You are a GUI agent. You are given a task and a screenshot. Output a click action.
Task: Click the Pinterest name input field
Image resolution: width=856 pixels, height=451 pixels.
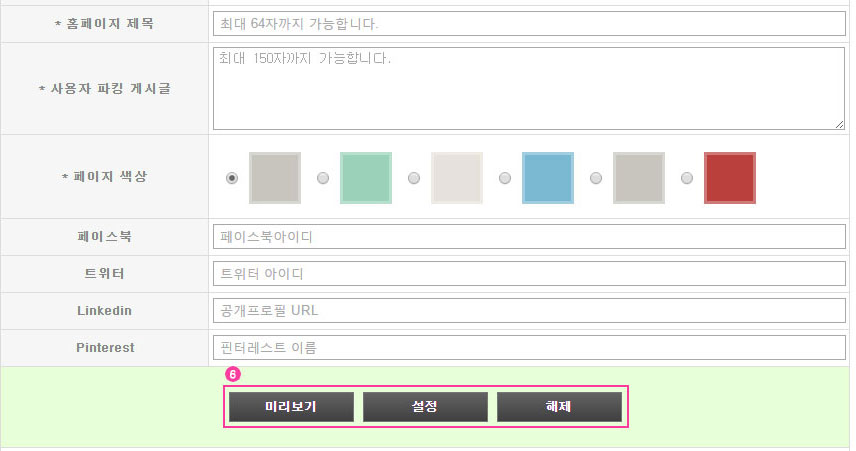pyautogui.click(x=529, y=348)
